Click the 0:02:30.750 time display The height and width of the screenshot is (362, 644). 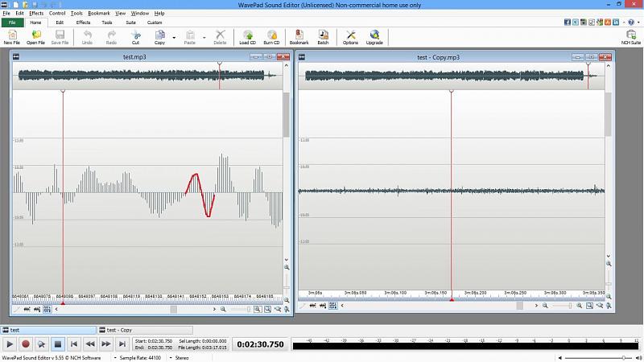(x=260, y=344)
